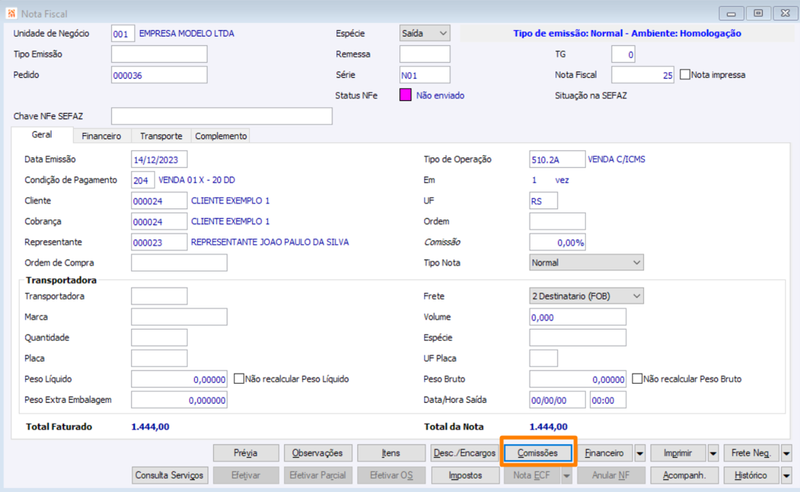The width and height of the screenshot is (800, 492).
Task: Click the Data Emissão date field
Action: (x=159, y=159)
